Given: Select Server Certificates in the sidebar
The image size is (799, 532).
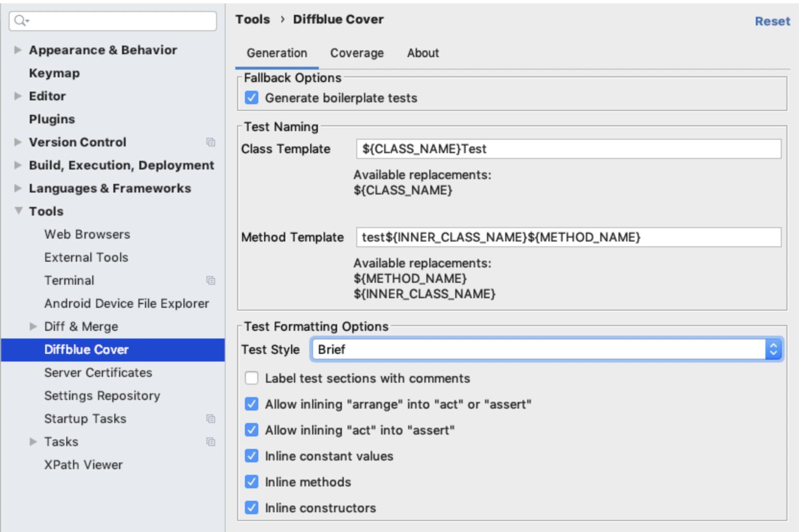Looking at the screenshot, I should [98, 373].
